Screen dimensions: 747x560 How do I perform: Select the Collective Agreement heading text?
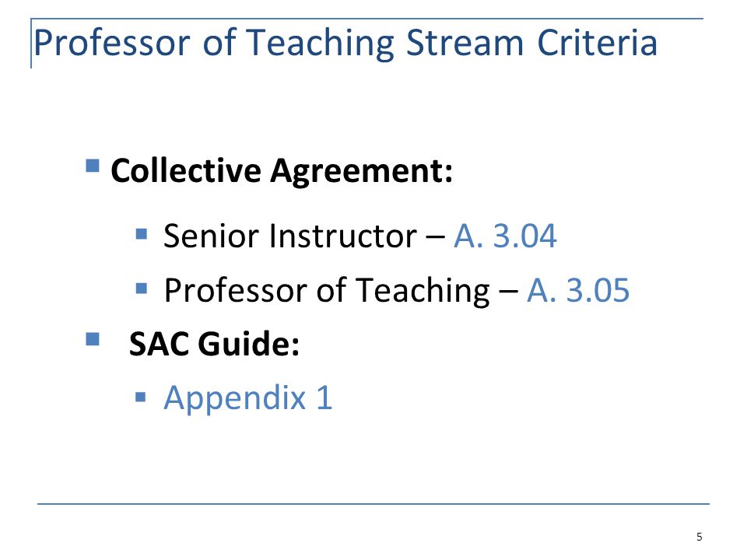pos(282,171)
